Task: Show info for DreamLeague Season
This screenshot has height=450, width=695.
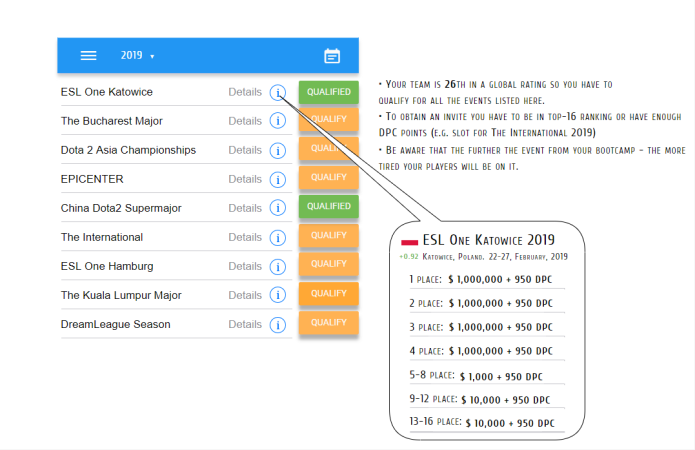Action: 278,325
